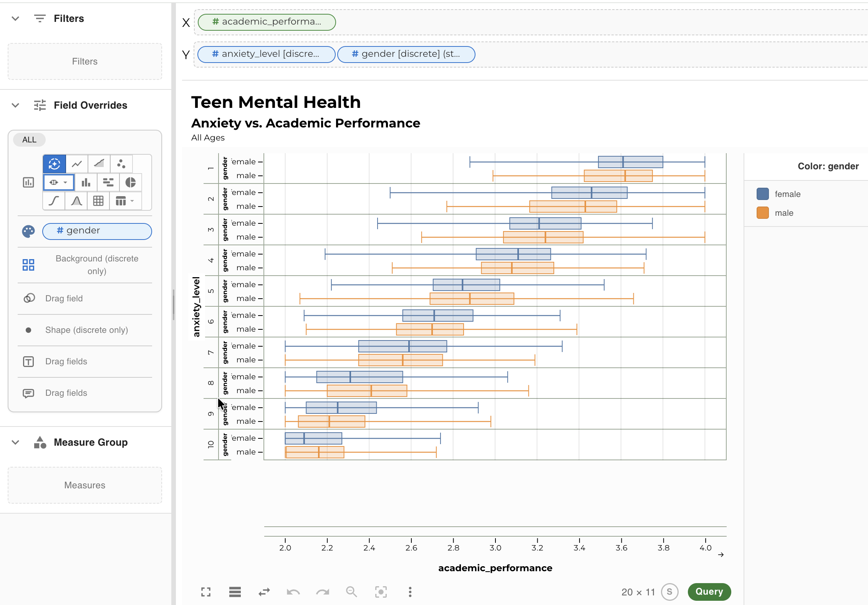Collapse the Filters section
This screenshot has width=868, height=605.
[x=15, y=18]
